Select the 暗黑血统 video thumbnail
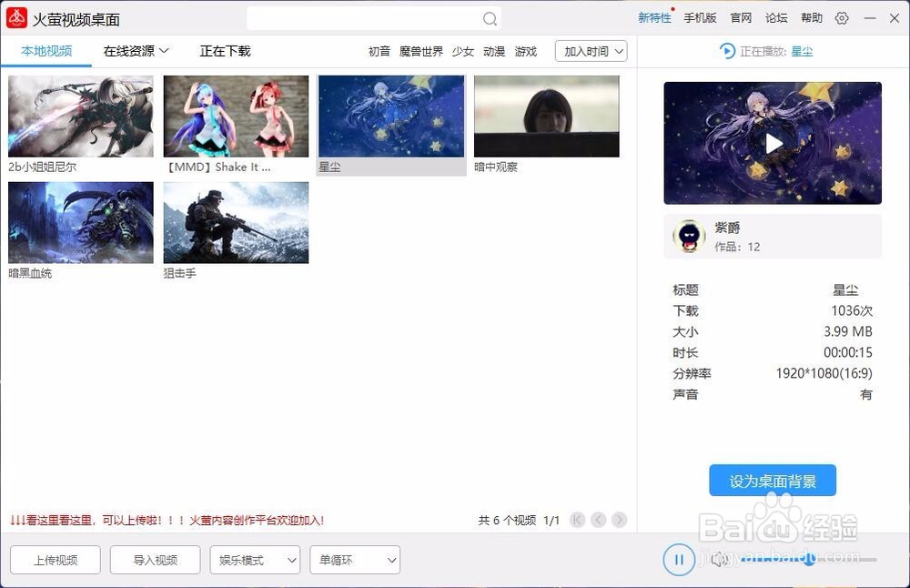This screenshot has height=588, width=910. coord(81,222)
